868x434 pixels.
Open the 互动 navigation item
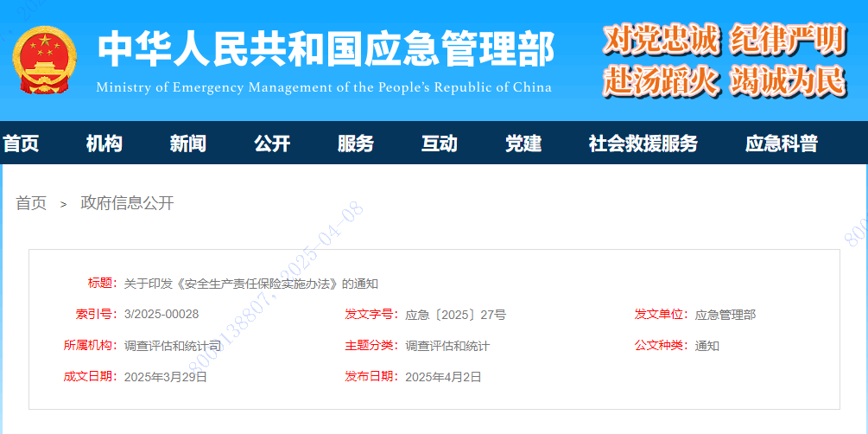439,144
